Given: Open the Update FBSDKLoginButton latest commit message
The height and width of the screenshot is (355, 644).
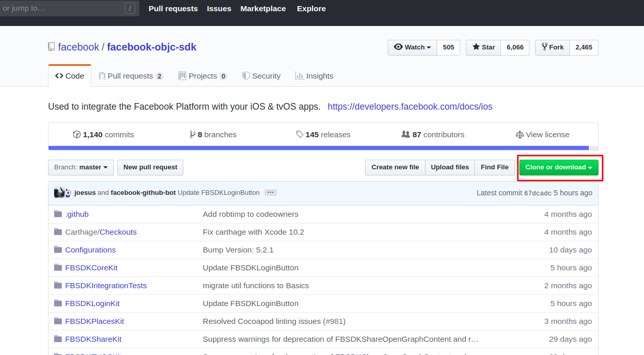Looking at the screenshot, I should (x=219, y=193).
